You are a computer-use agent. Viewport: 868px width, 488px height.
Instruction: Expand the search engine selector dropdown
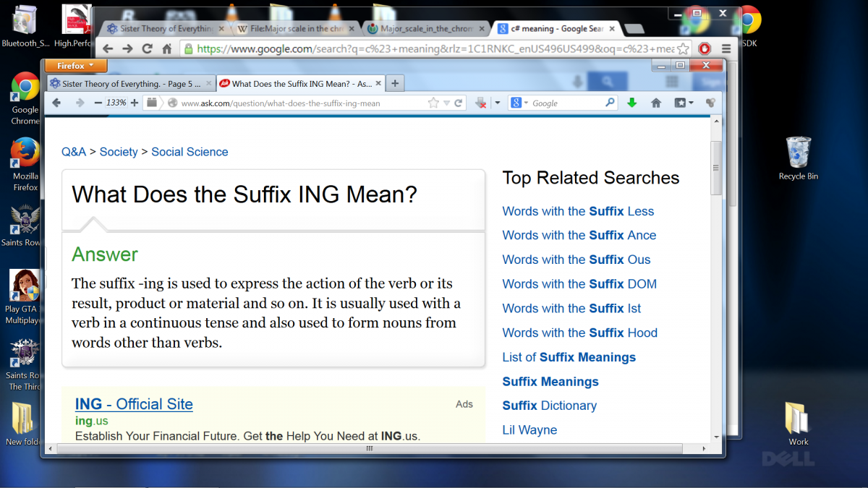click(x=519, y=103)
